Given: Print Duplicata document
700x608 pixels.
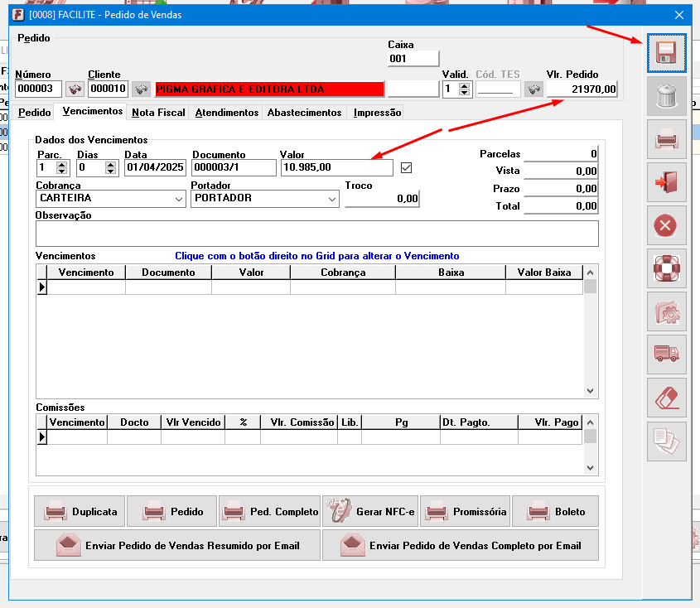Looking at the screenshot, I should tap(80, 511).
